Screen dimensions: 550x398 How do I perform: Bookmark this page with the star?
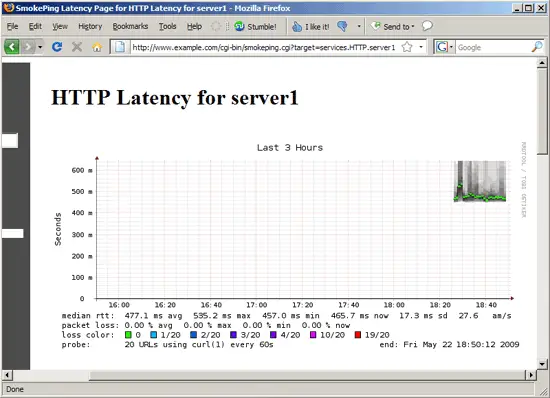(x=407, y=47)
